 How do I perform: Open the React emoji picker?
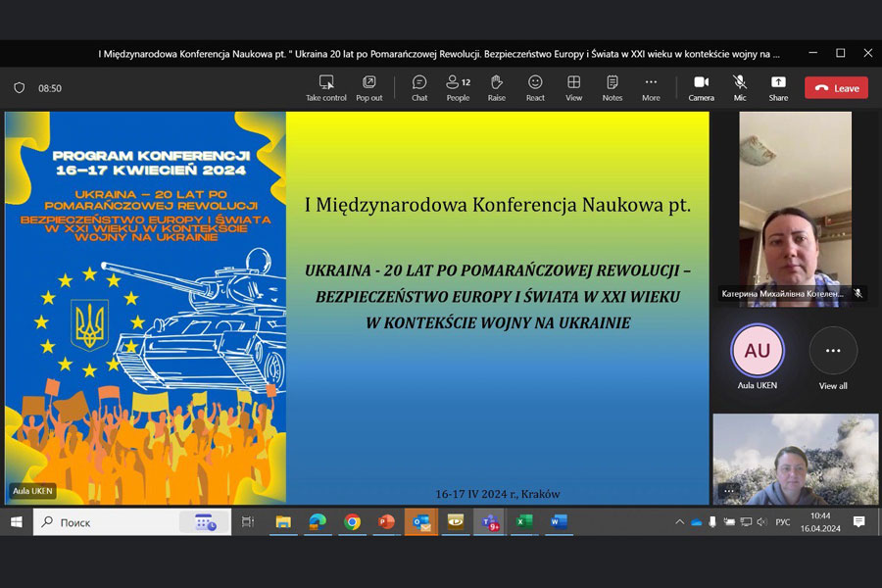(535, 87)
